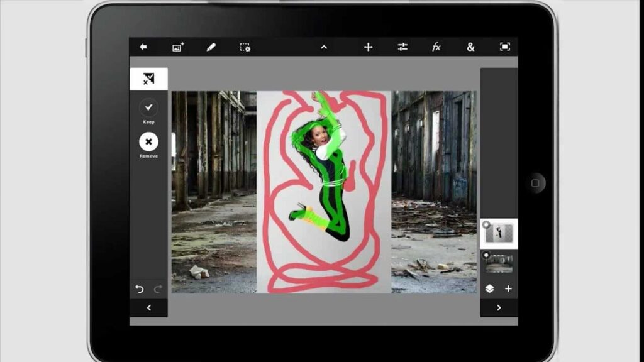Screen dimensions: 644x362
Task: Open the pencil edit menu
Action: 211,47
